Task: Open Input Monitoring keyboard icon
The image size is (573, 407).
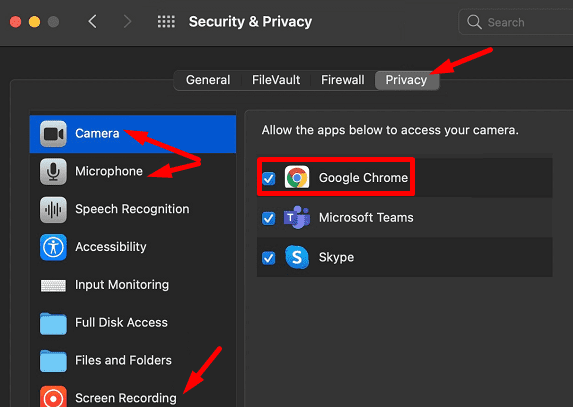Action: point(53,285)
